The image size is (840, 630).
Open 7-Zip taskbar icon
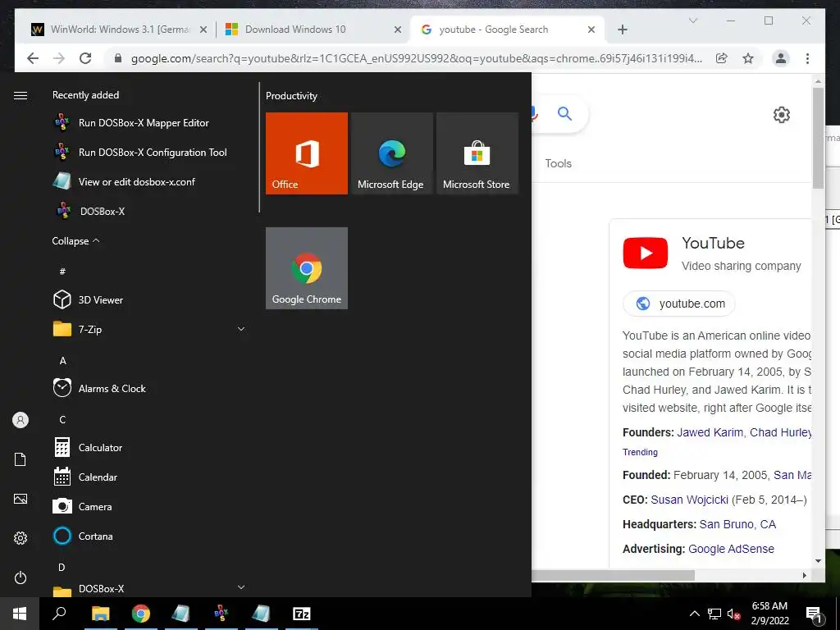[x=302, y=614]
